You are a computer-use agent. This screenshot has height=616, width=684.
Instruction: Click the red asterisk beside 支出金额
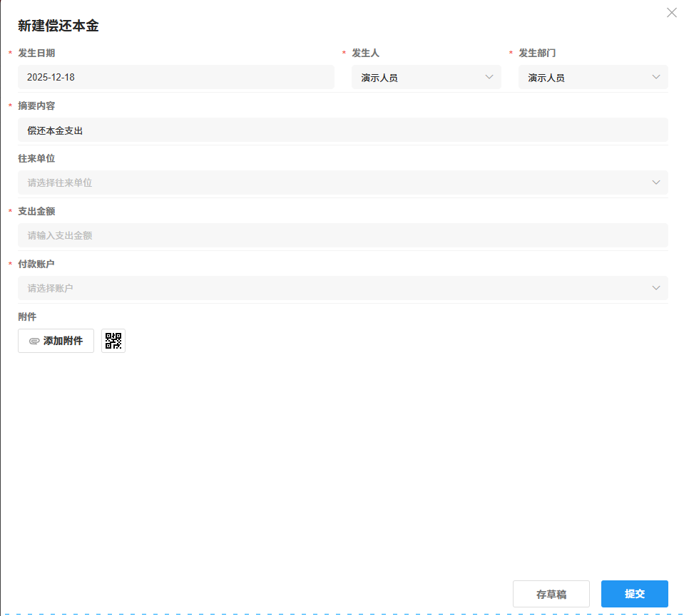pyautogui.click(x=9, y=211)
